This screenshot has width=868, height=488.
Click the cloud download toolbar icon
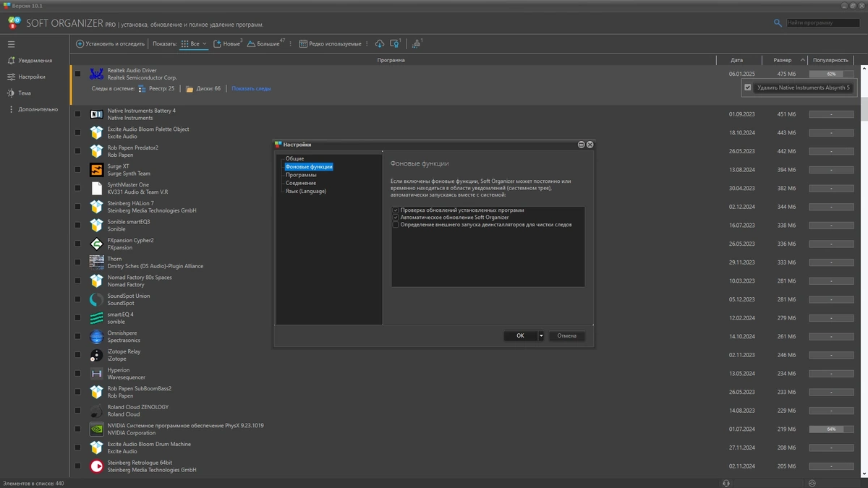pyautogui.click(x=380, y=44)
